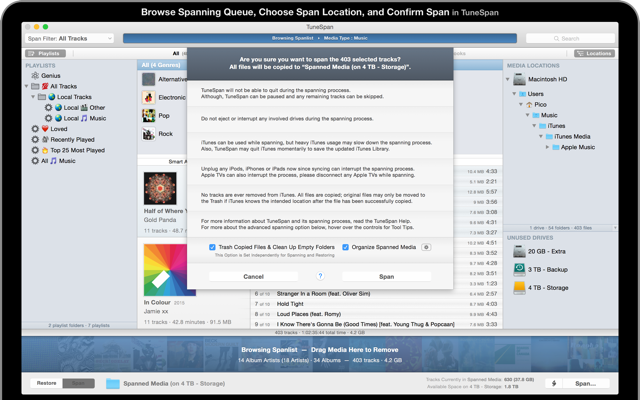
Task: Select the 4 TB - Storage drive icon
Action: pyautogui.click(x=519, y=288)
